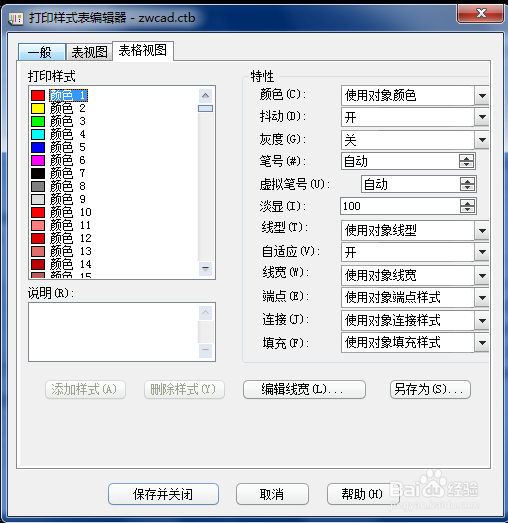Select the green swatch of 颜色 3

point(38,121)
